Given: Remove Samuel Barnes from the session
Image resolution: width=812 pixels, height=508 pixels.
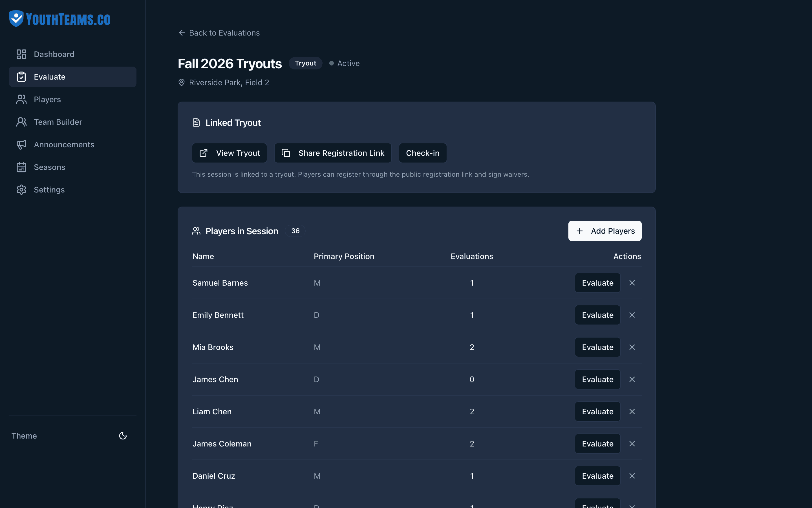Looking at the screenshot, I should (x=632, y=283).
